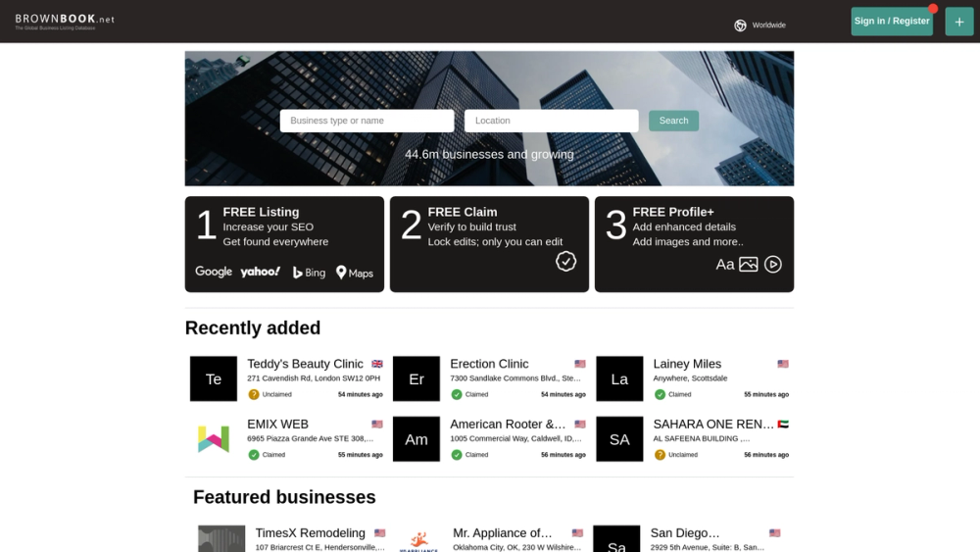
Task: Focus the Business type or name field
Action: click(367, 121)
